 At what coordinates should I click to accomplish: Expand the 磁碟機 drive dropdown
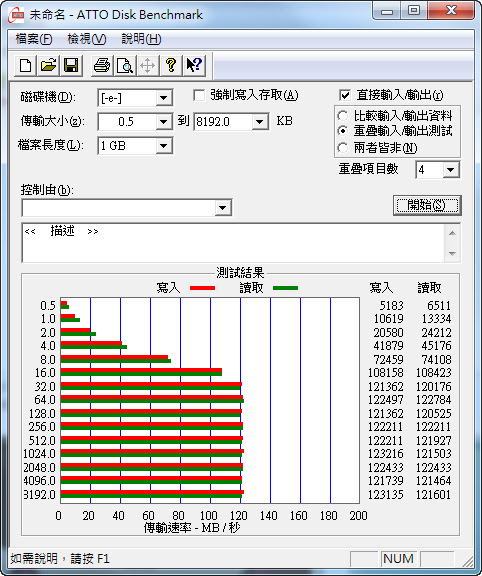pos(163,98)
